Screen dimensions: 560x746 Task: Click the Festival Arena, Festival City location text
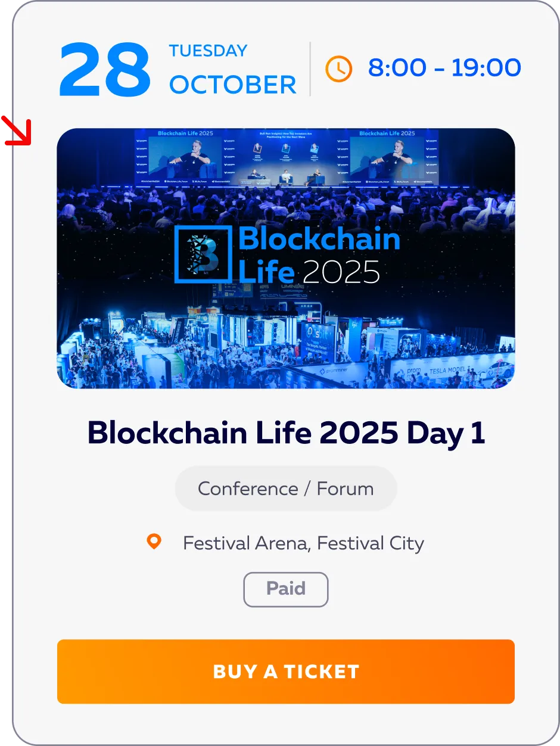coord(303,543)
